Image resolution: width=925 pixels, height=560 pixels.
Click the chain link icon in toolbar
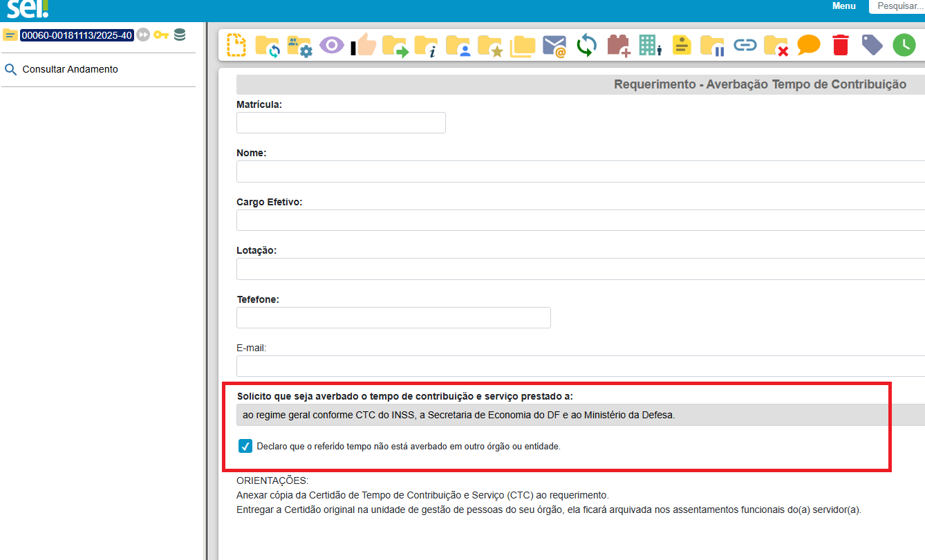(x=745, y=46)
